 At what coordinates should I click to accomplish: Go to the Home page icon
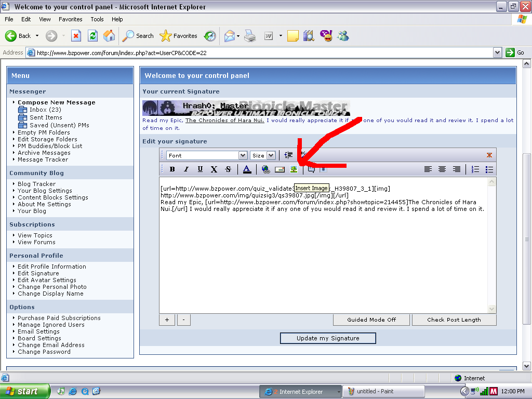click(x=109, y=36)
